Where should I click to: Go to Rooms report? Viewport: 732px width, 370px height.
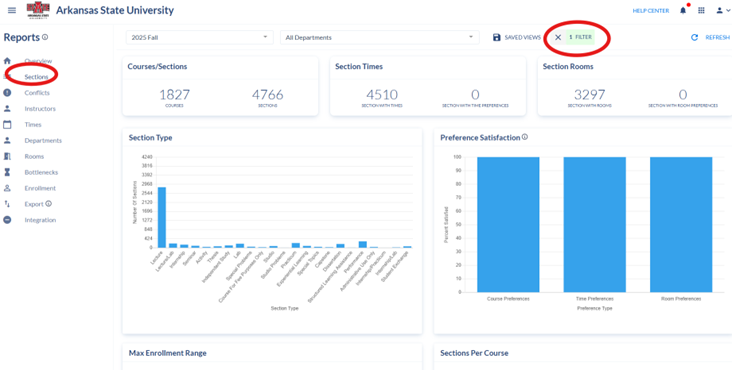pos(34,156)
